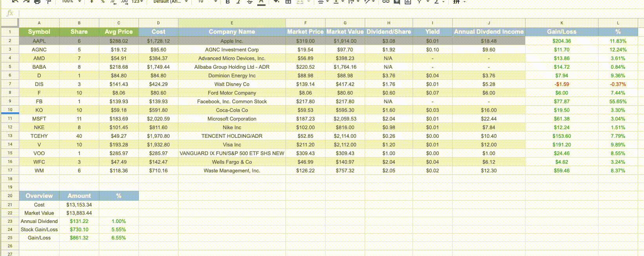Select the $204.36 gain cell
644x256 pixels.
[x=562, y=41]
